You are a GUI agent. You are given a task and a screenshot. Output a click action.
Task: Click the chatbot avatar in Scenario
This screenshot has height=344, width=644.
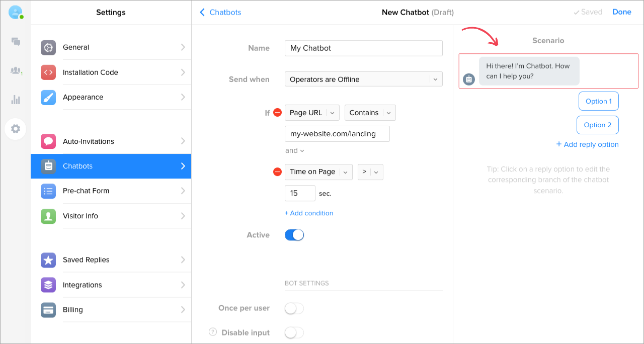point(469,79)
